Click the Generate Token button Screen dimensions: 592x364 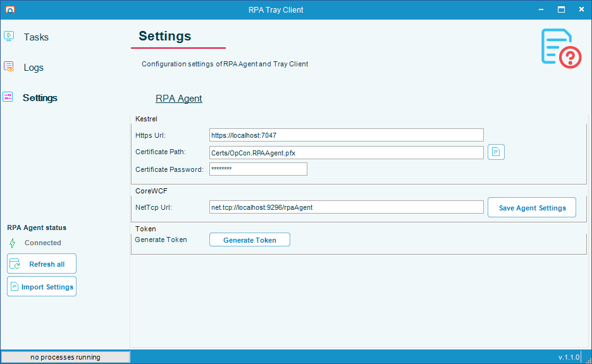[x=250, y=240]
